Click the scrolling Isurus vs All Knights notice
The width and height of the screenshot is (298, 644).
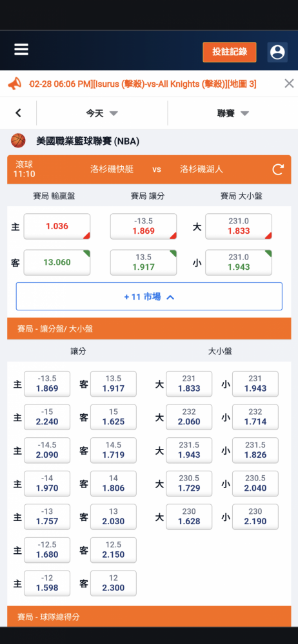coord(143,84)
